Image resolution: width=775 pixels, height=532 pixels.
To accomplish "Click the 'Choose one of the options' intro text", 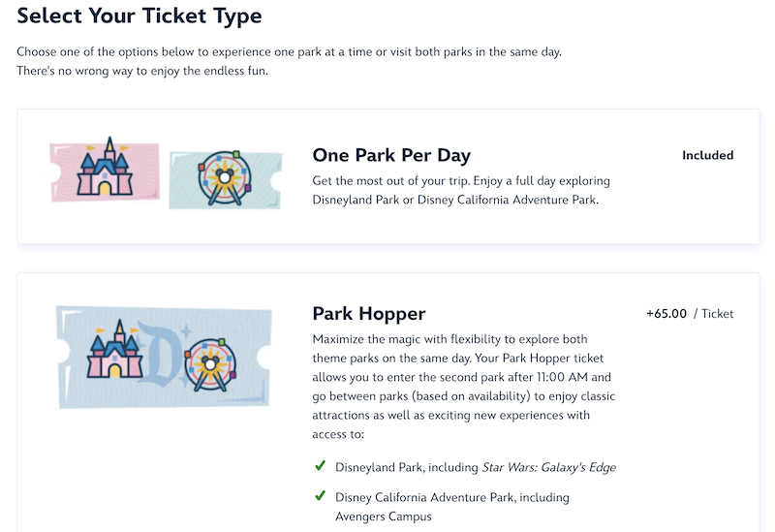I will [x=289, y=61].
